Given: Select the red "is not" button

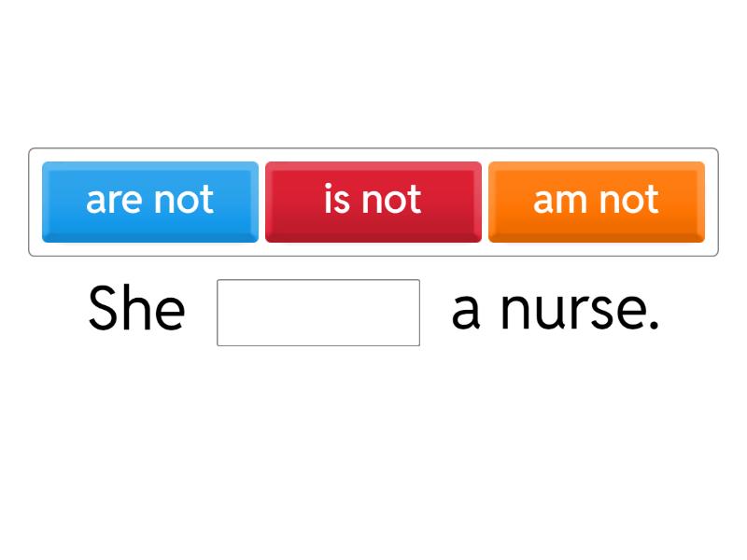Looking at the screenshot, I should (x=373, y=202).
